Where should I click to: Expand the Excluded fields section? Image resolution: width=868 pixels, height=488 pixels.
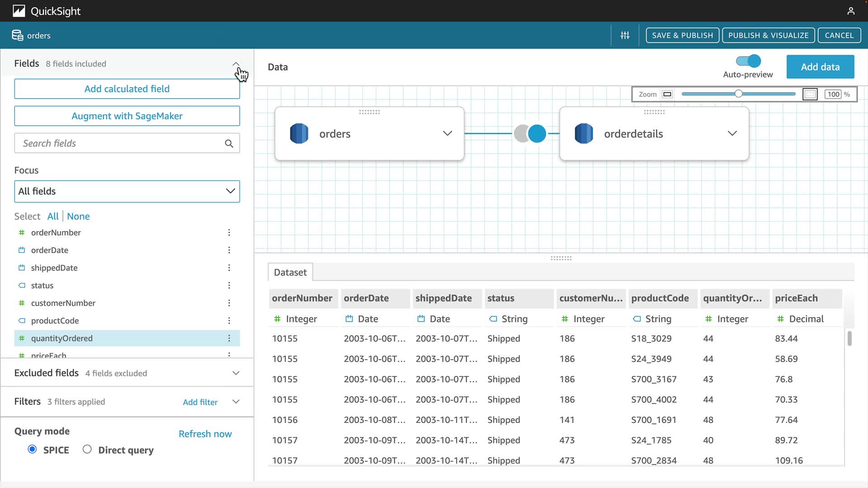tap(236, 373)
